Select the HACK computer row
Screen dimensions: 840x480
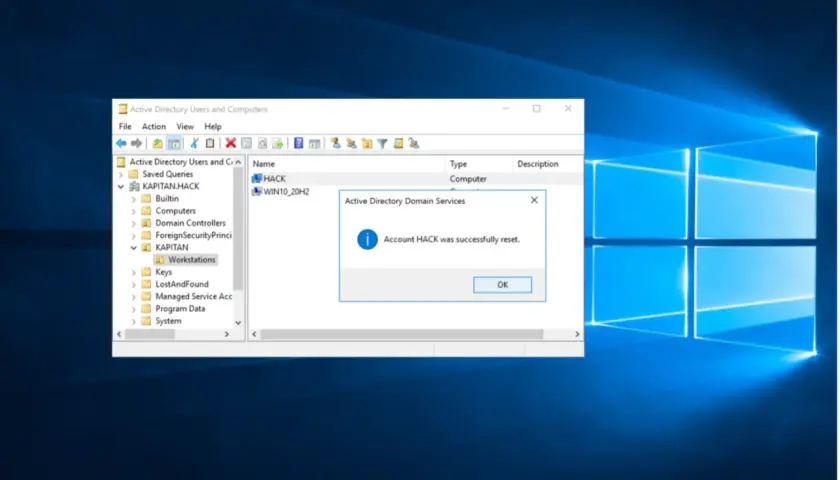[x=416, y=179]
